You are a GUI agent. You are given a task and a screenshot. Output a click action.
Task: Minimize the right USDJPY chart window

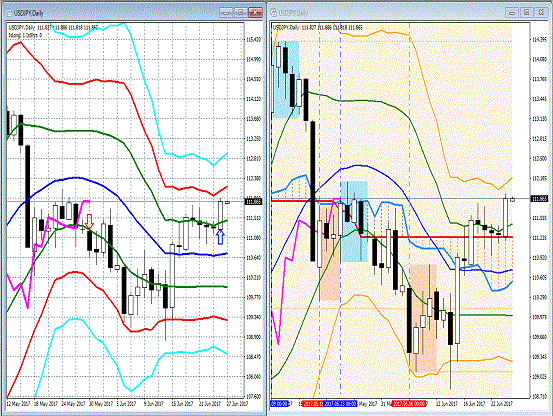[x=512, y=13]
